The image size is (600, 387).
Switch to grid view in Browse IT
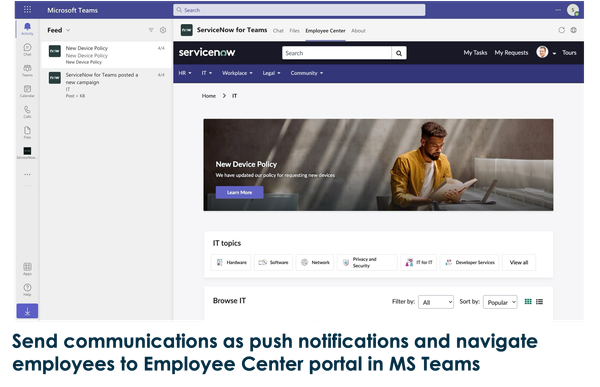click(x=528, y=302)
